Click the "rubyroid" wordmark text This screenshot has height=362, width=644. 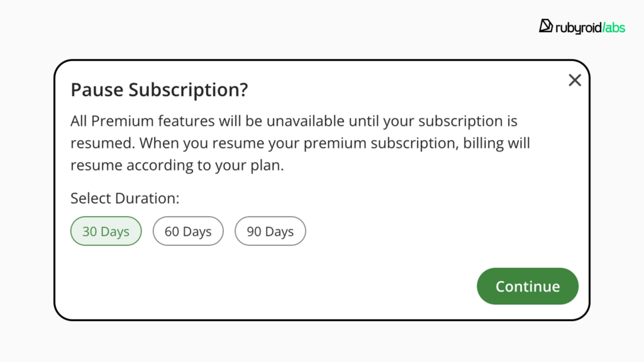(x=578, y=27)
